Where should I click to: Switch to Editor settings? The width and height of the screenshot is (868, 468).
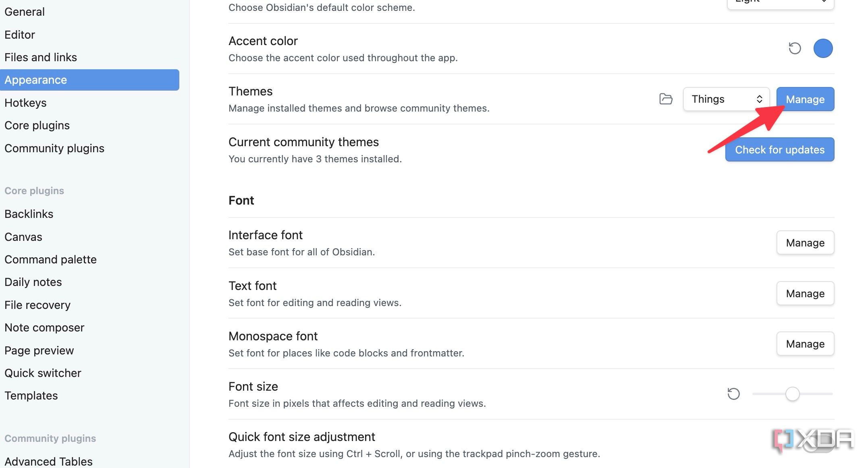point(20,35)
